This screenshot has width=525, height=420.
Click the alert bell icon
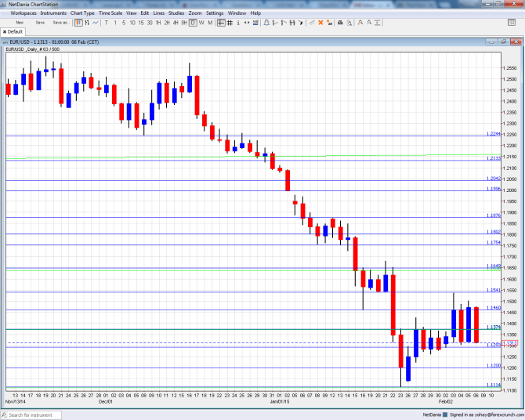tap(266, 23)
